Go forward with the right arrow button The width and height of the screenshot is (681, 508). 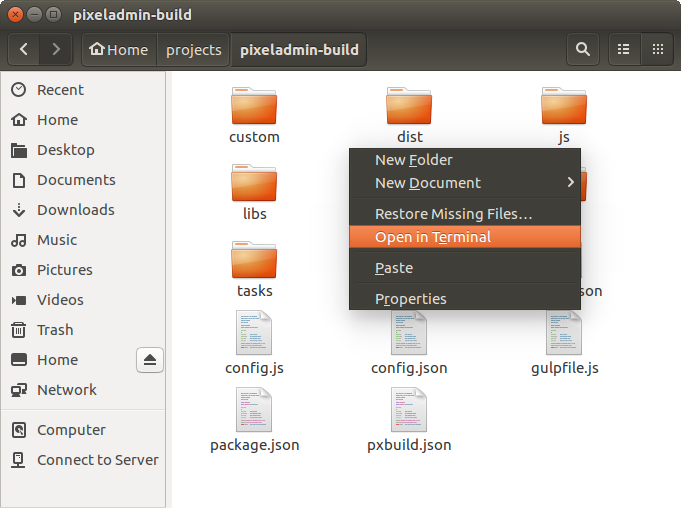pos(56,49)
